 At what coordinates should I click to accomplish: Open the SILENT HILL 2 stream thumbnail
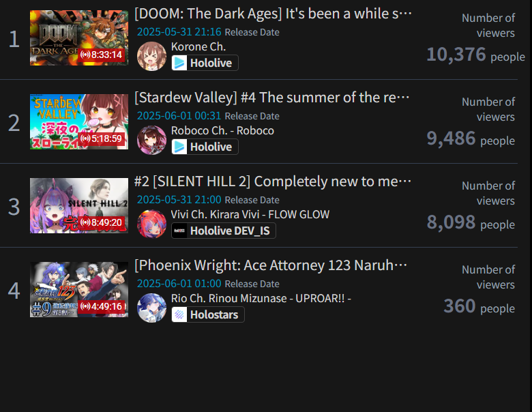[79, 205]
